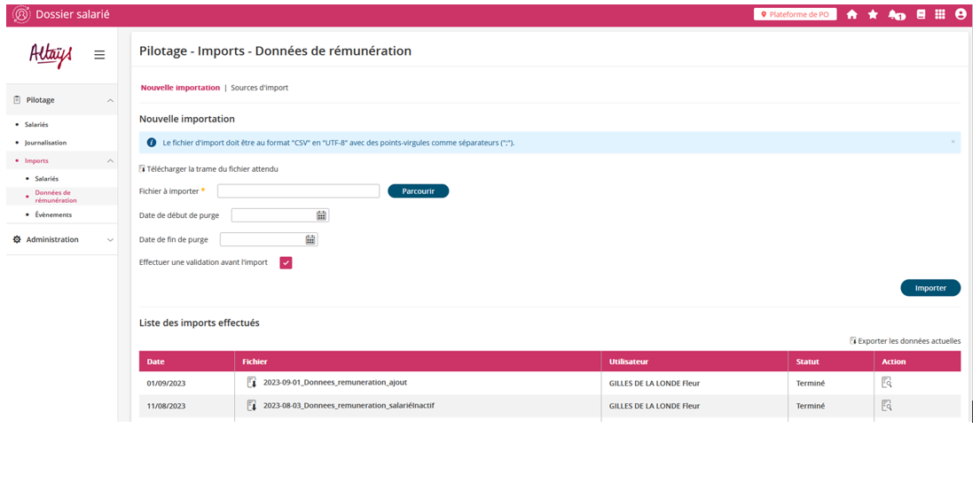Open the documentation book icon
The image size is (980, 490).
point(921,14)
